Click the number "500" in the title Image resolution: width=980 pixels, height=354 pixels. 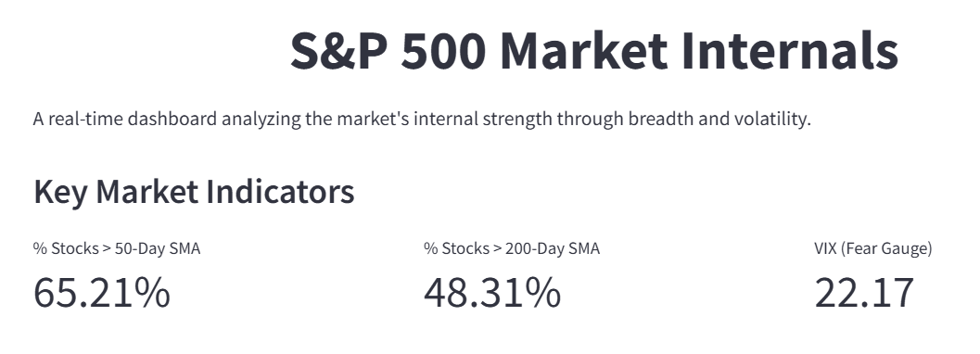pos(443,52)
